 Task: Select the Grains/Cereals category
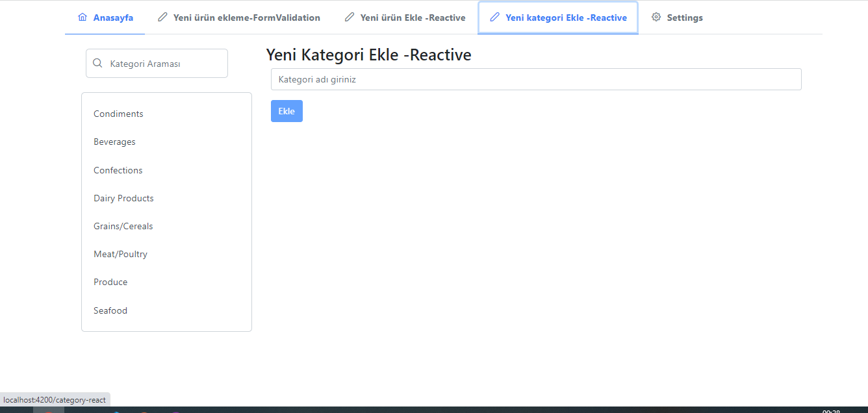tap(123, 226)
